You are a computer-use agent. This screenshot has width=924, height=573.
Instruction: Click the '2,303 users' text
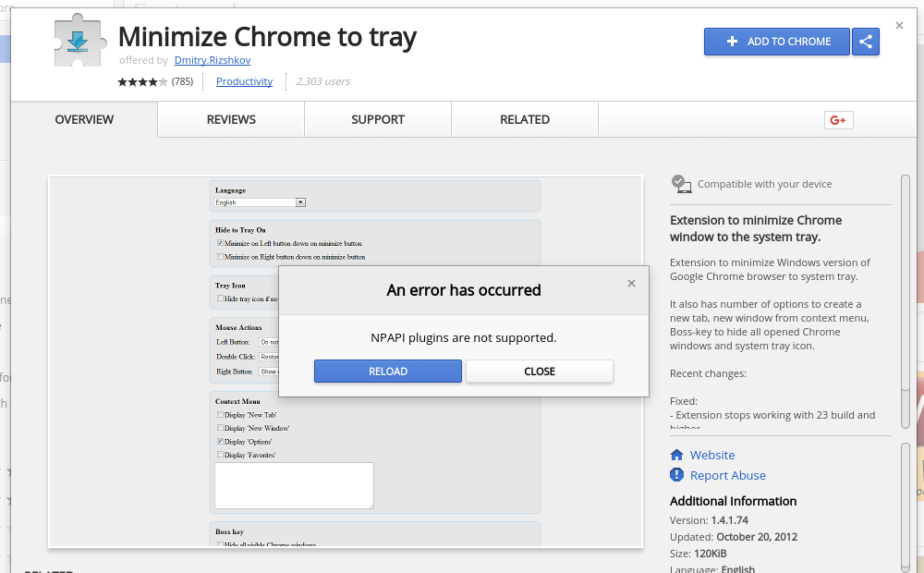322,81
